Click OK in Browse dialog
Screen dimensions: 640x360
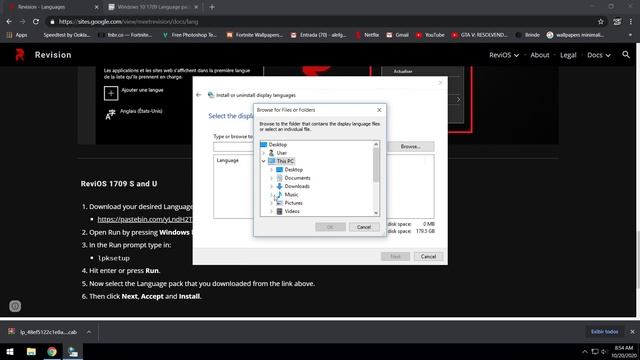330,227
